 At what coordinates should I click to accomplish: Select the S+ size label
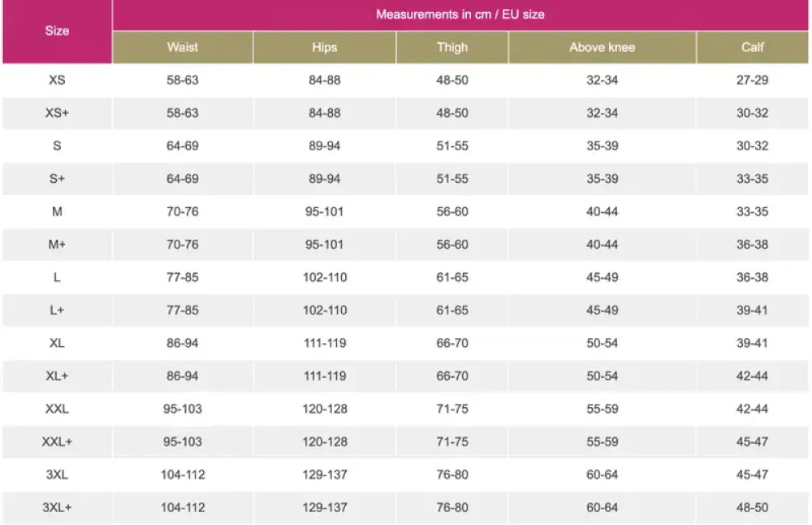point(57,179)
